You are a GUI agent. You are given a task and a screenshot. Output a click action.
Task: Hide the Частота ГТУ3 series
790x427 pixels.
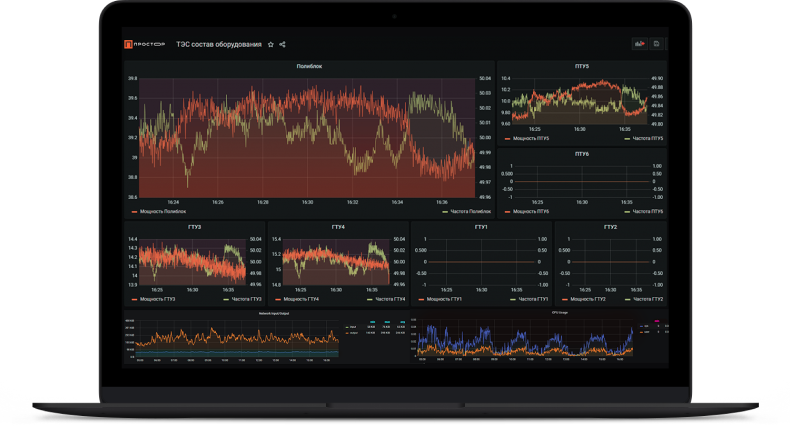(x=245, y=299)
